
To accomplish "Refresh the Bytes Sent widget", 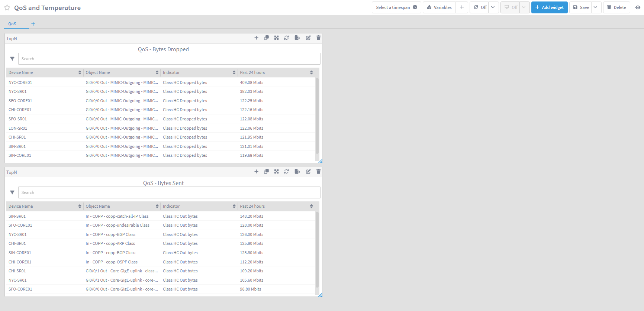I will click(x=286, y=172).
